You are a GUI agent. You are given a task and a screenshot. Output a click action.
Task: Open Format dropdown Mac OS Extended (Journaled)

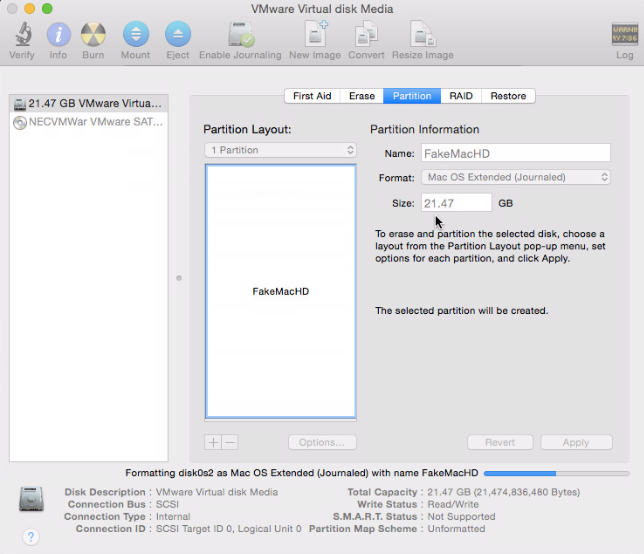pyautogui.click(x=516, y=177)
